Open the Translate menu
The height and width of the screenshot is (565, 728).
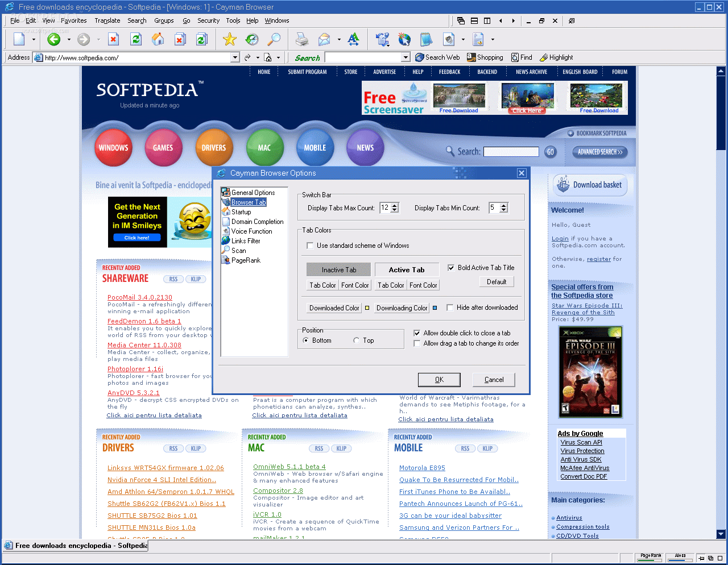(x=107, y=20)
